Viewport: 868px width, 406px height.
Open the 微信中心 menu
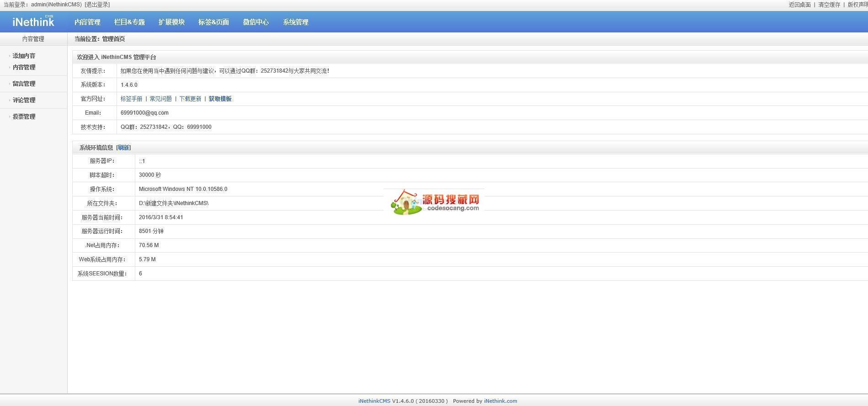click(x=256, y=22)
